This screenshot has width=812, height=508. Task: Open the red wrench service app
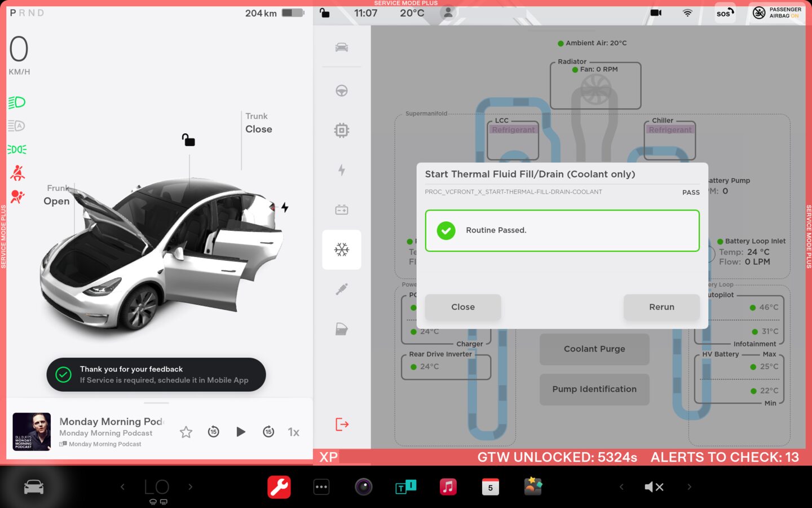pos(279,487)
